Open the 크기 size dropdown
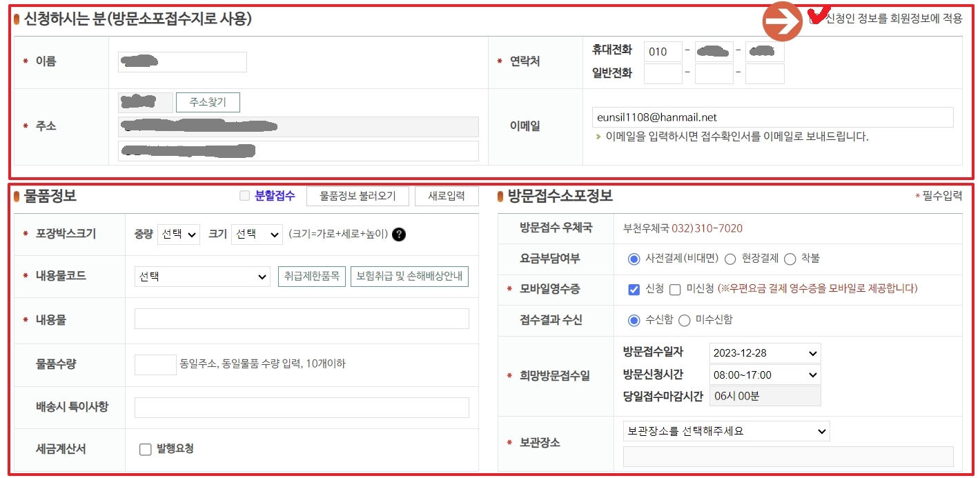The image size is (980, 478). (256, 235)
